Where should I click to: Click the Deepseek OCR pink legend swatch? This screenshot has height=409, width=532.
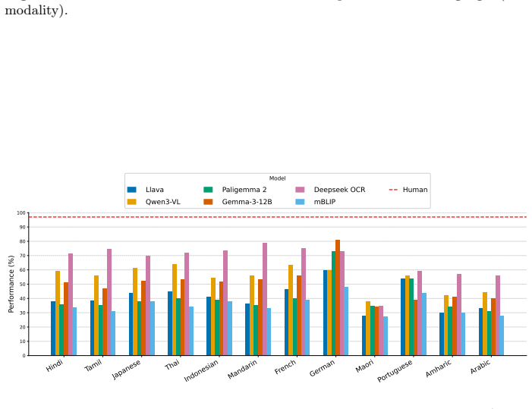[300, 190]
